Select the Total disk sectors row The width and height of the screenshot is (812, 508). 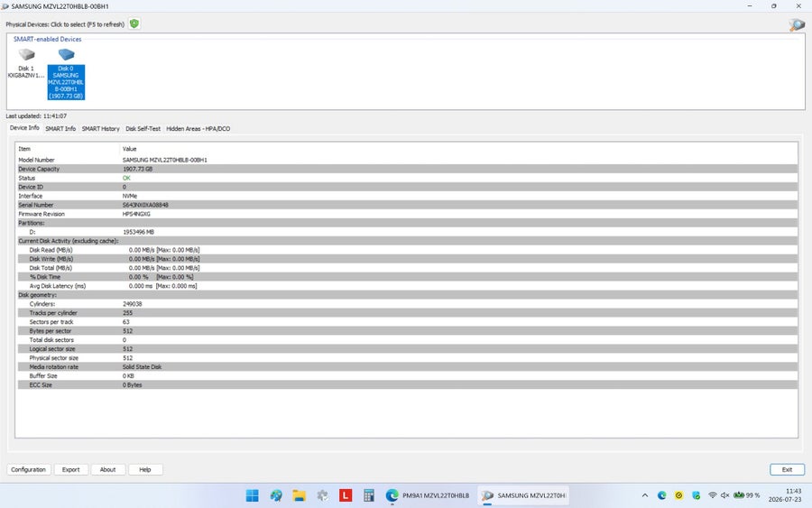[407, 340]
